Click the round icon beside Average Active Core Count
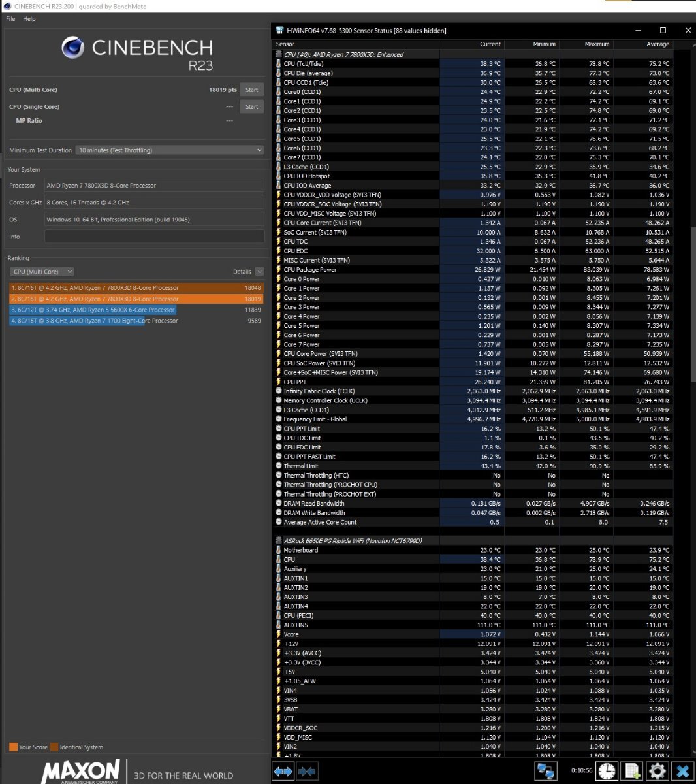 (x=279, y=522)
